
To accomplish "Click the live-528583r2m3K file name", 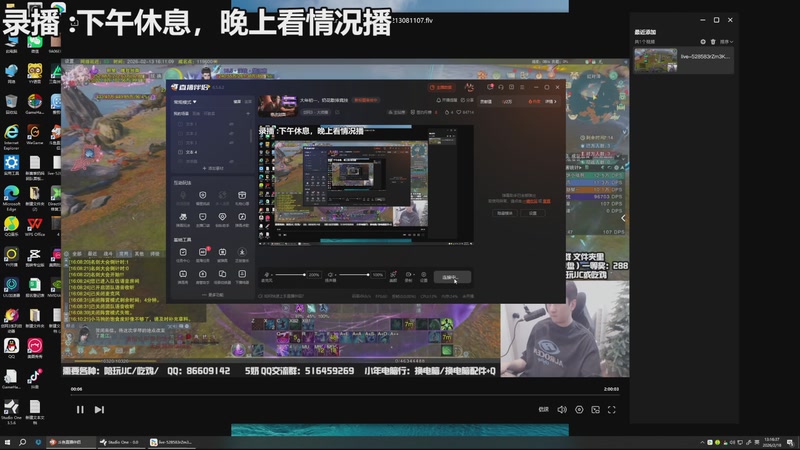I will [705, 57].
